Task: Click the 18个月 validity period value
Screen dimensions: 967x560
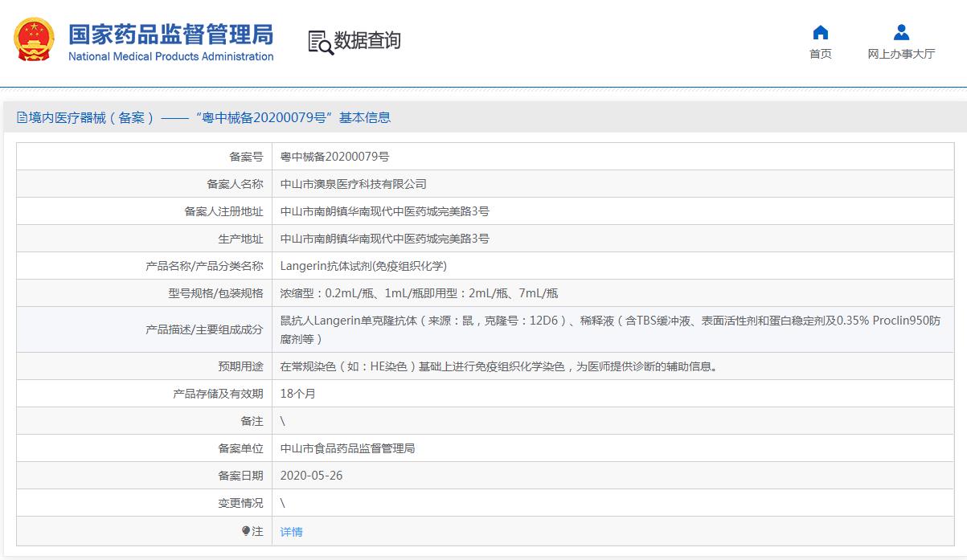Action: pyautogui.click(x=297, y=394)
